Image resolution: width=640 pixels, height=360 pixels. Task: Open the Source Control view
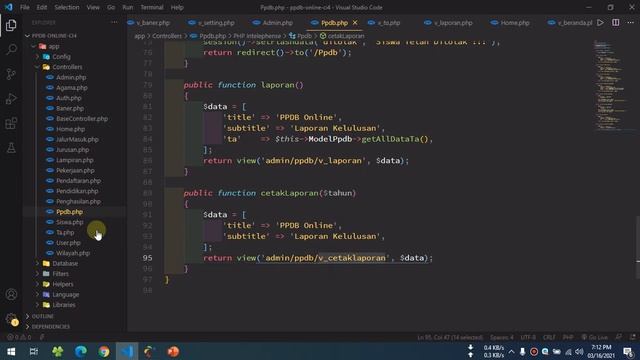click(11, 74)
